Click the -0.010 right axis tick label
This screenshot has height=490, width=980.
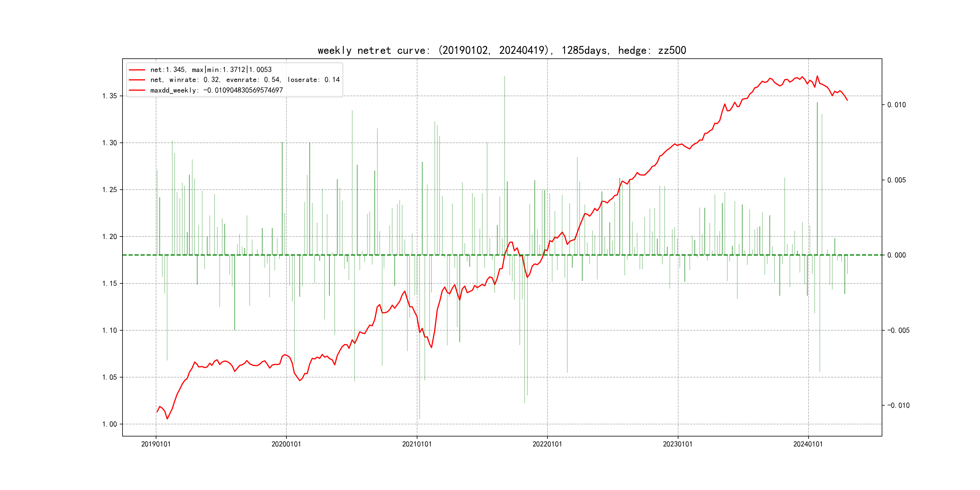[x=898, y=406]
